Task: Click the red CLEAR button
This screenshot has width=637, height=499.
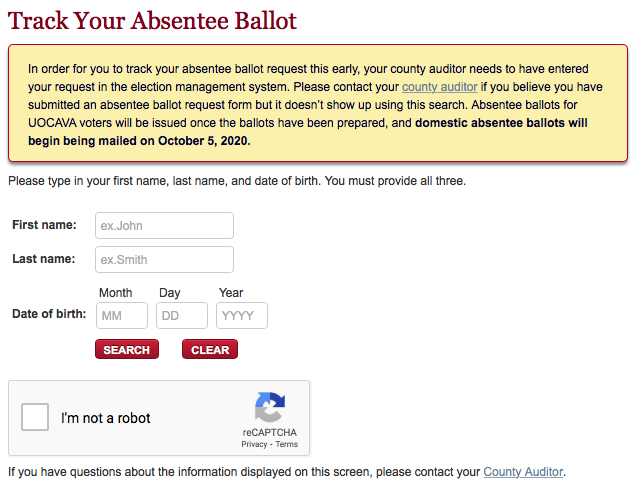Action: point(210,349)
